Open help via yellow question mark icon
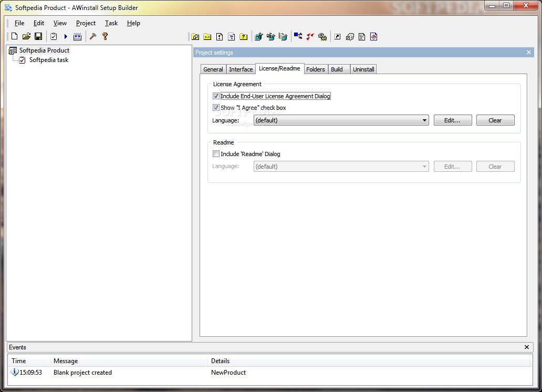This screenshot has width=542, height=392. 105,36
